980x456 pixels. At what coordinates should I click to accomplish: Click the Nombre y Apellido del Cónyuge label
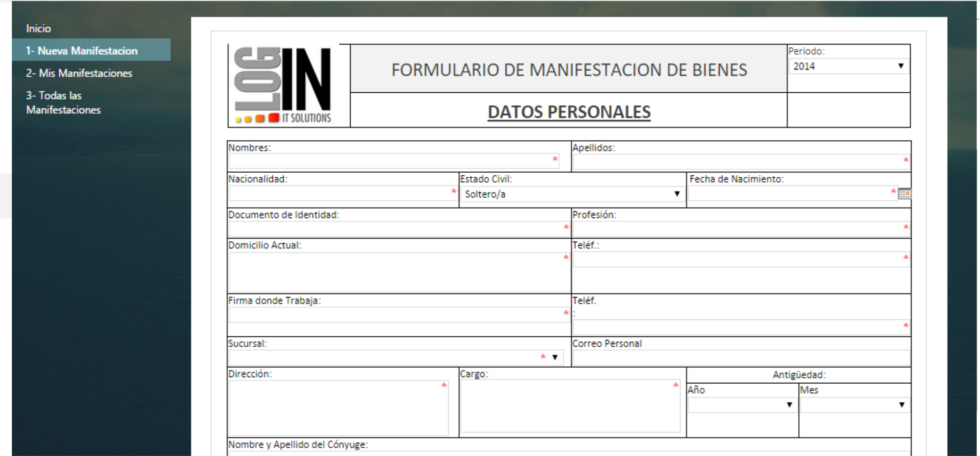click(298, 445)
